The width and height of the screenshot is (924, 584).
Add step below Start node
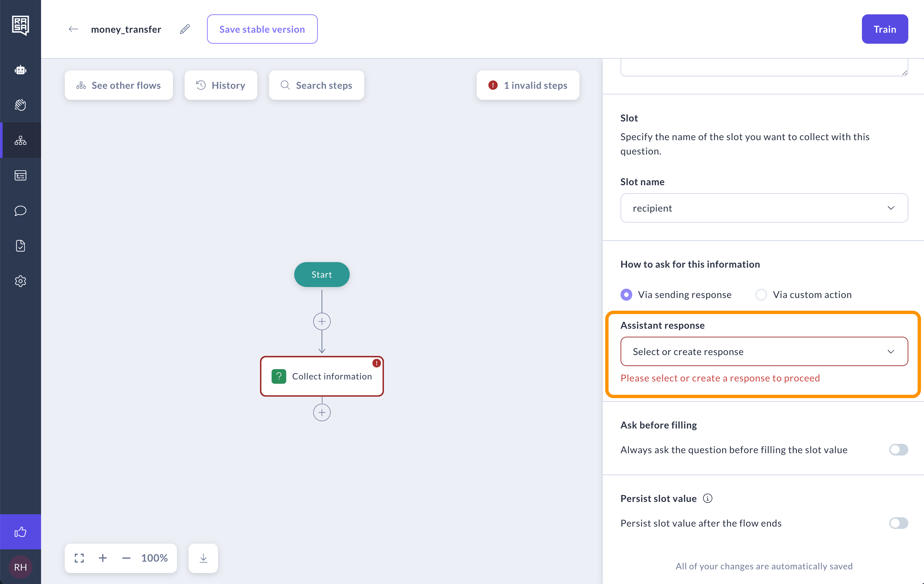(322, 322)
